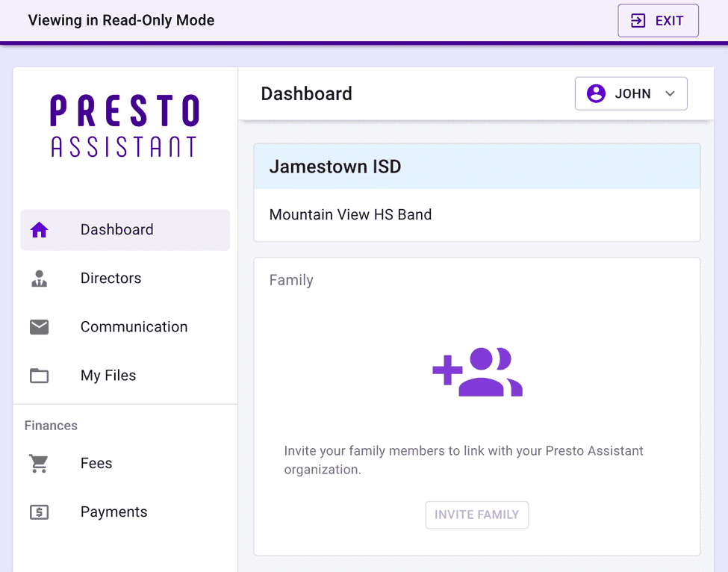
Task: Click the exit door icon in EXIT button
Action: click(638, 20)
